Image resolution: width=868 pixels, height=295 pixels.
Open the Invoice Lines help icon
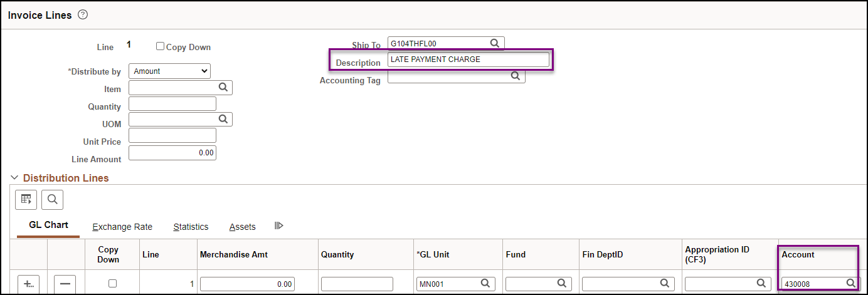83,15
